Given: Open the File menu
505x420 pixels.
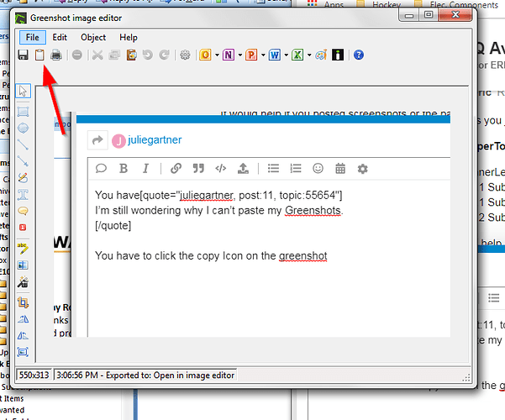Looking at the screenshot, I should click(33, 37).
